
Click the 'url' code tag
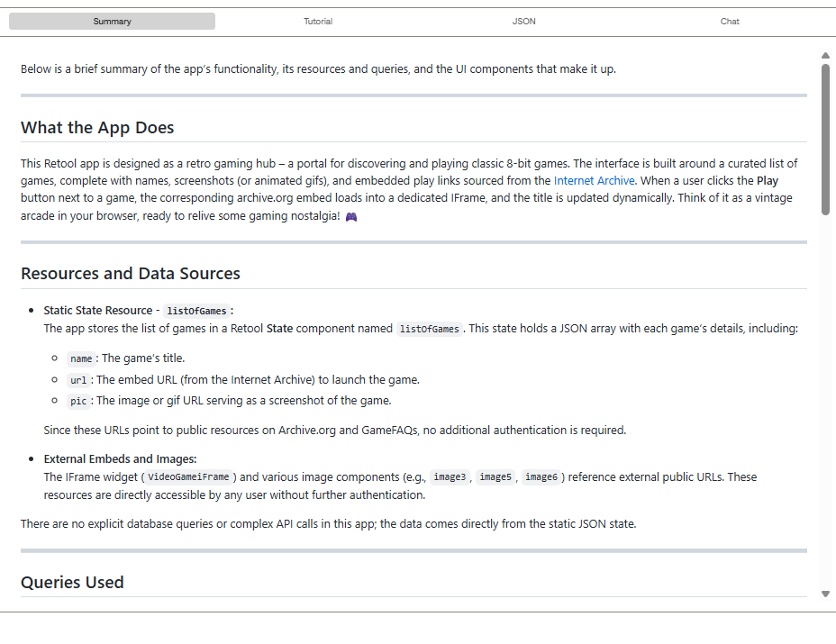78,380
